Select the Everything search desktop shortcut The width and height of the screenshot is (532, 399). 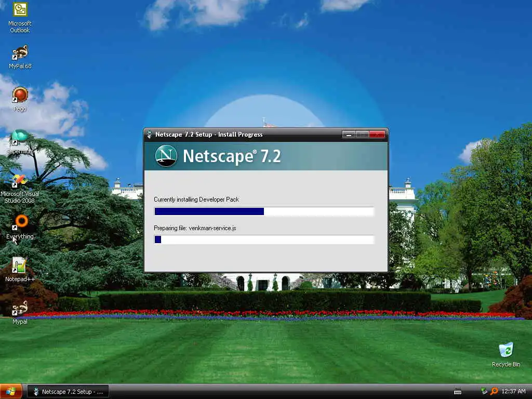tap(20, 227)
